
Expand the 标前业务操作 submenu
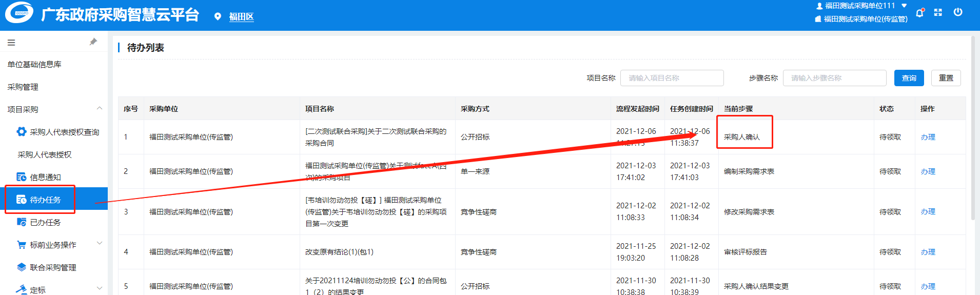100,244
